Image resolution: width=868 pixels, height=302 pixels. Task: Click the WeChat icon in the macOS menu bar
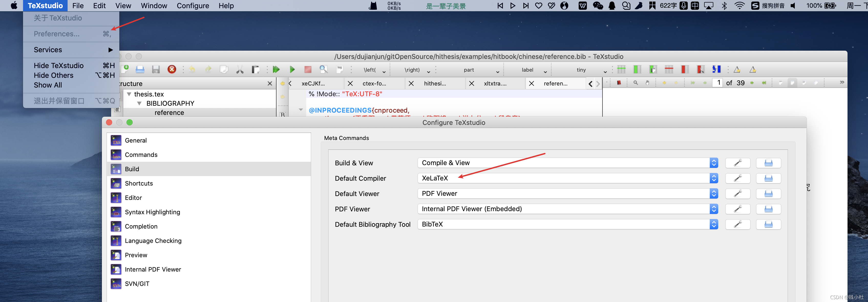pyautogui.click(x=598, y=6)
